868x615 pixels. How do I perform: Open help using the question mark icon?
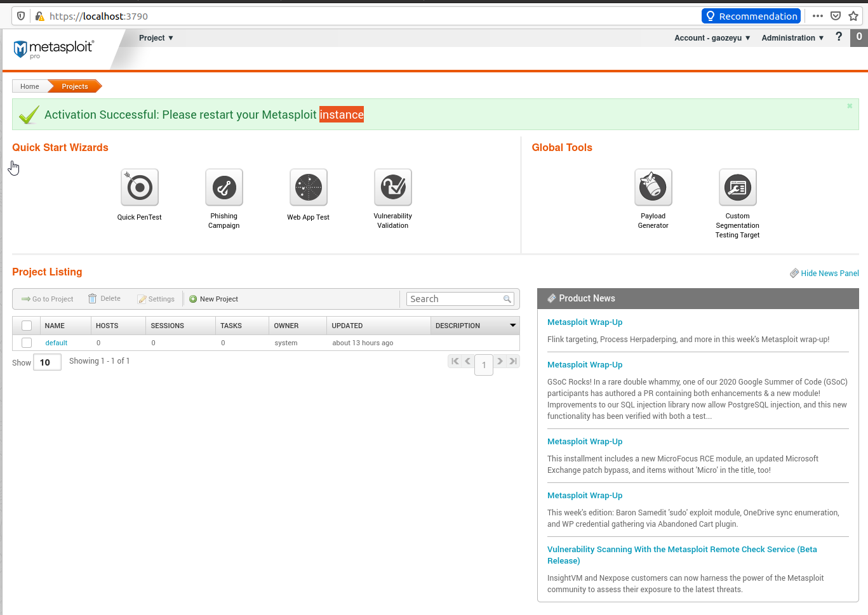coord(839,37)
